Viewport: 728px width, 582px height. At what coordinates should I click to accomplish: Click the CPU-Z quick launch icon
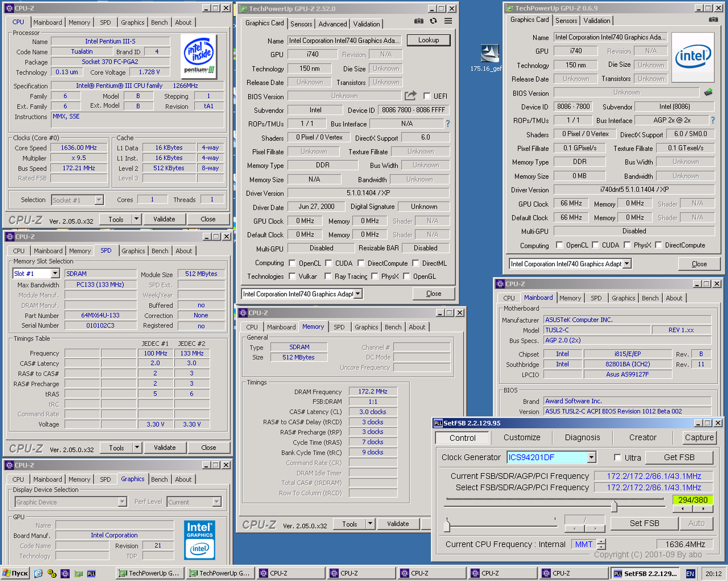[x=65, y=573]
